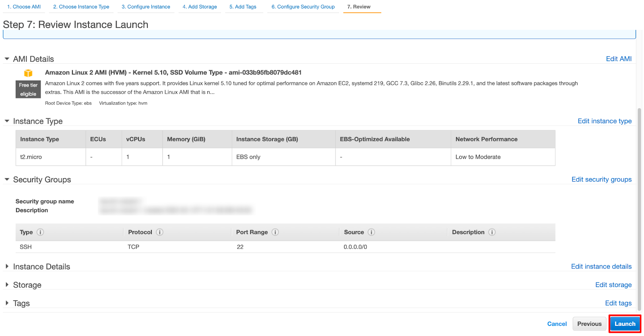Click the Edit AMI link

619,59
